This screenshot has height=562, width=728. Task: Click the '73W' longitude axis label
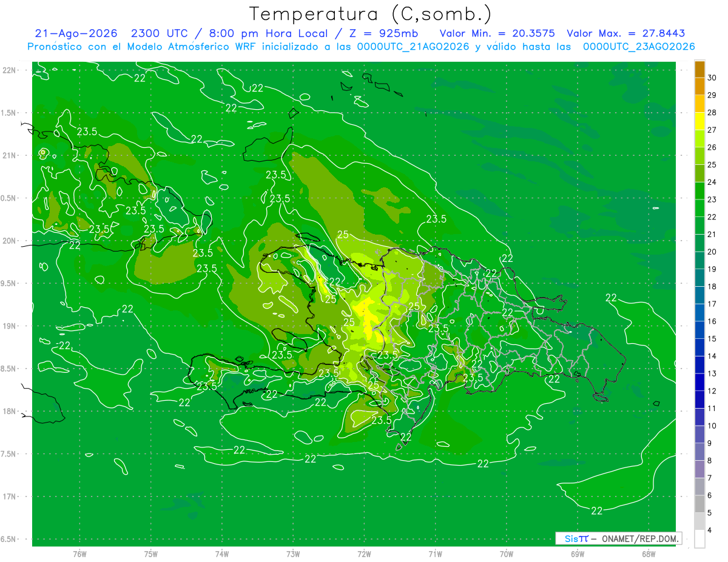coord(293,554)
